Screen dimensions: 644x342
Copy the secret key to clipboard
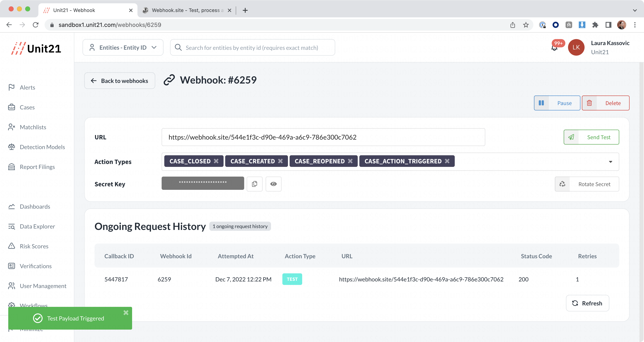pyautogui.click(x=255, y=184)
